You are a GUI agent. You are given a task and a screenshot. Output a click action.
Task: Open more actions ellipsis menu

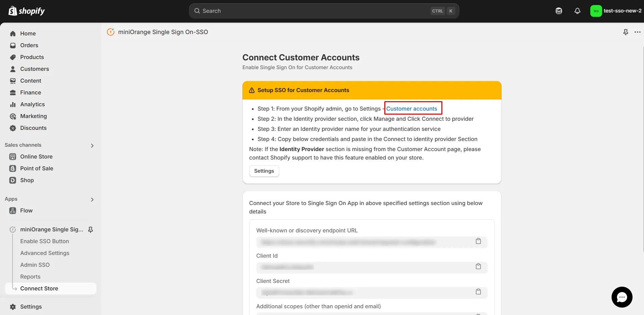638,32
